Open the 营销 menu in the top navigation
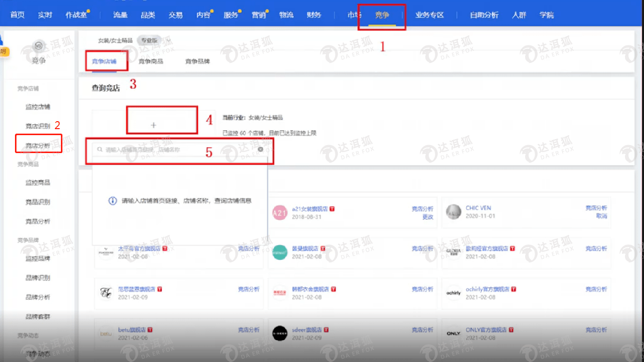The width and height of the screenshot is (644, 362). 258,15
